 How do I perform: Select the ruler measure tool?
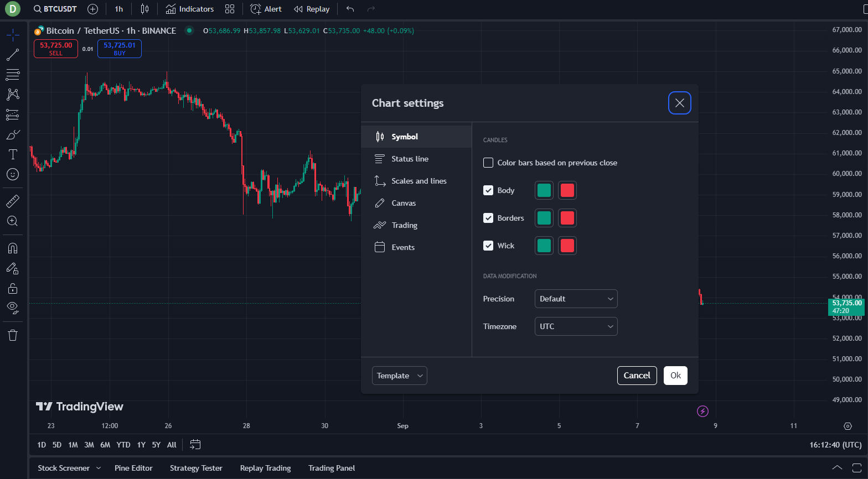click(13, 201)
